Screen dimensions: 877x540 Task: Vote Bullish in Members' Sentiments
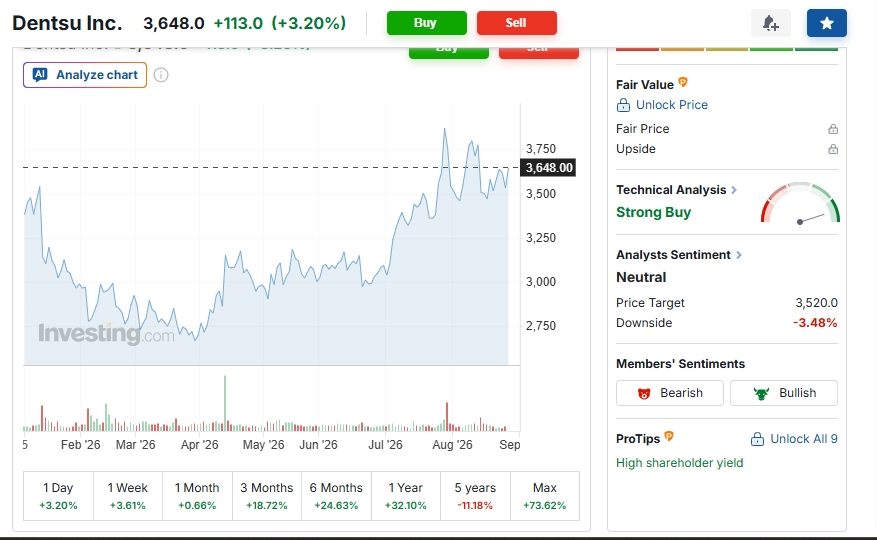pos(784,393)
